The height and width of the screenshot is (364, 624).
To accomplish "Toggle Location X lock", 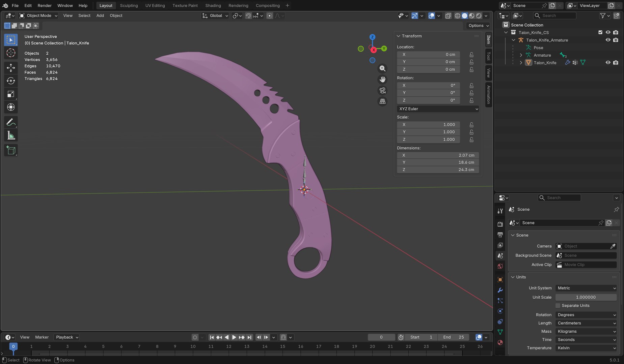I will [x=471, y=55].
